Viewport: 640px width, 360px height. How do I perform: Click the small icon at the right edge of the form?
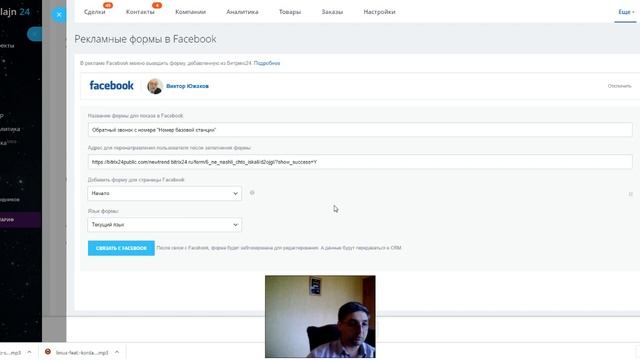[x=631, y=194]
